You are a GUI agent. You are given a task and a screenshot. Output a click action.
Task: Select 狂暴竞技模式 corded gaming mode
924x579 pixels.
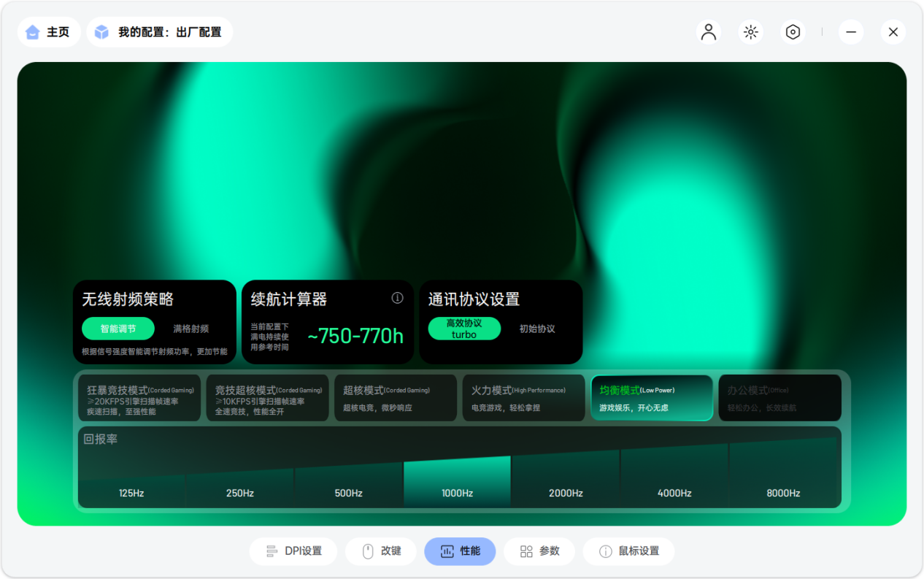(139, 398)
